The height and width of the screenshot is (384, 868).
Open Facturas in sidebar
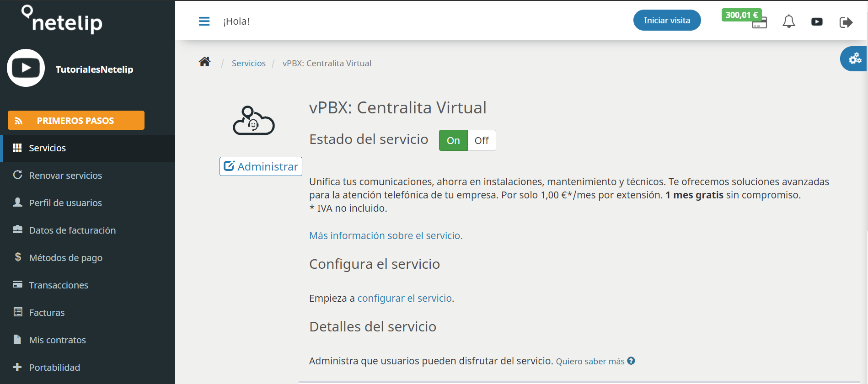coord(87,313)
